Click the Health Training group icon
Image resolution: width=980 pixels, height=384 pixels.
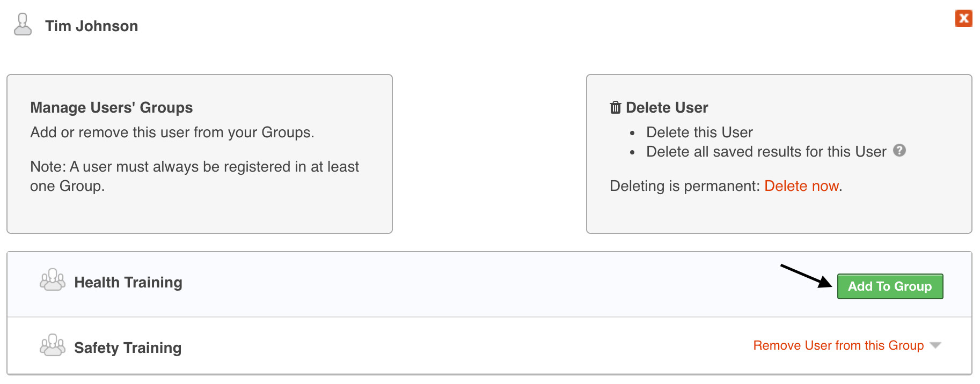(x=53, y=280)
